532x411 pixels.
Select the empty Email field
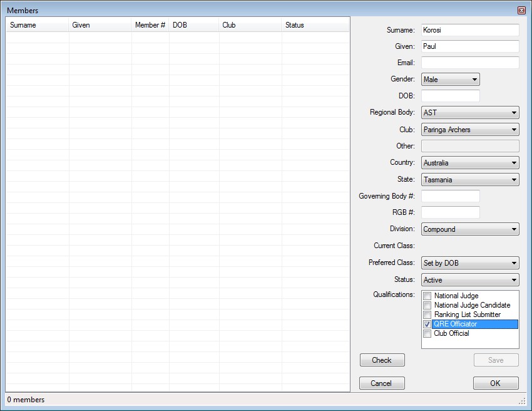pos(470,63)
